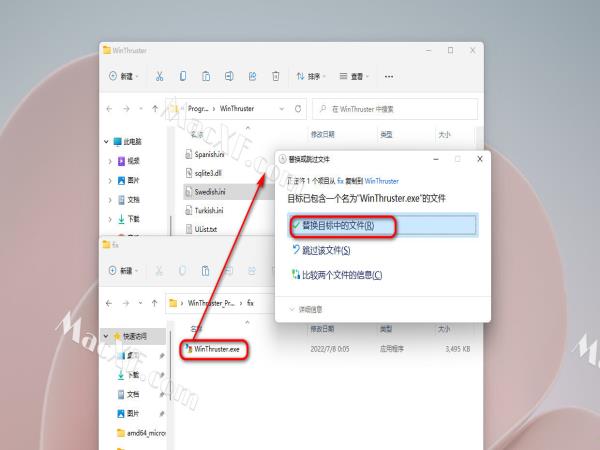Close the replace or skip files dialog
This screenshot has width=600, height=450.
point(480,159)
